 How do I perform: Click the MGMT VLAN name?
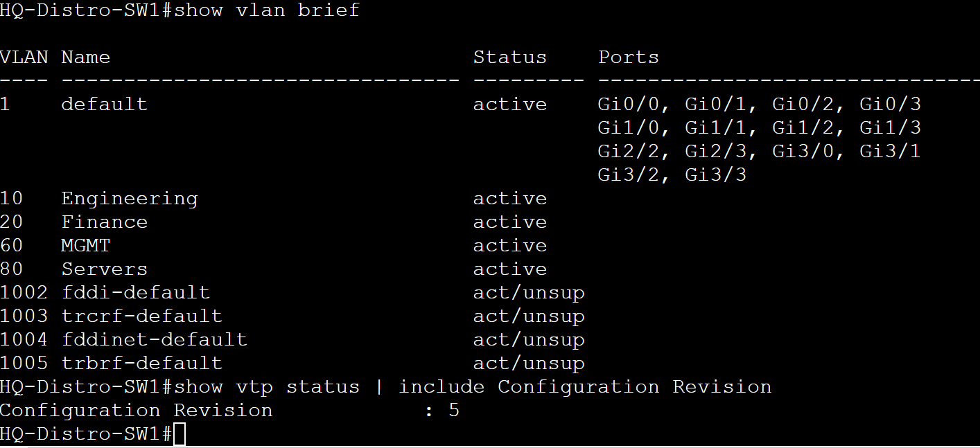[86, 246]
